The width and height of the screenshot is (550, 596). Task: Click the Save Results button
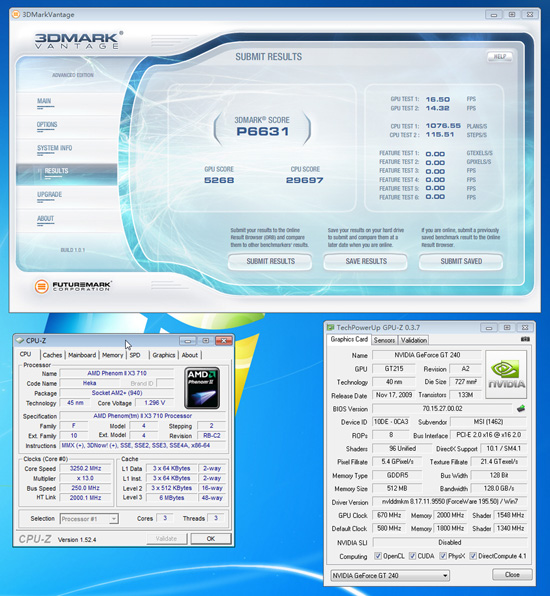366,262
